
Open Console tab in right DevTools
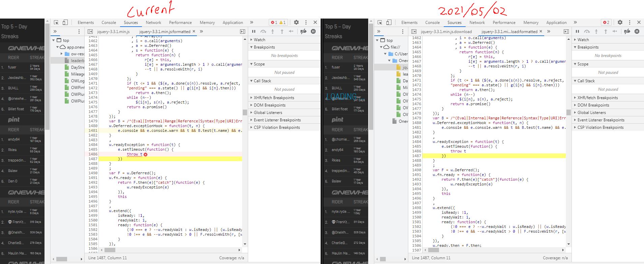tap(432, 23)
